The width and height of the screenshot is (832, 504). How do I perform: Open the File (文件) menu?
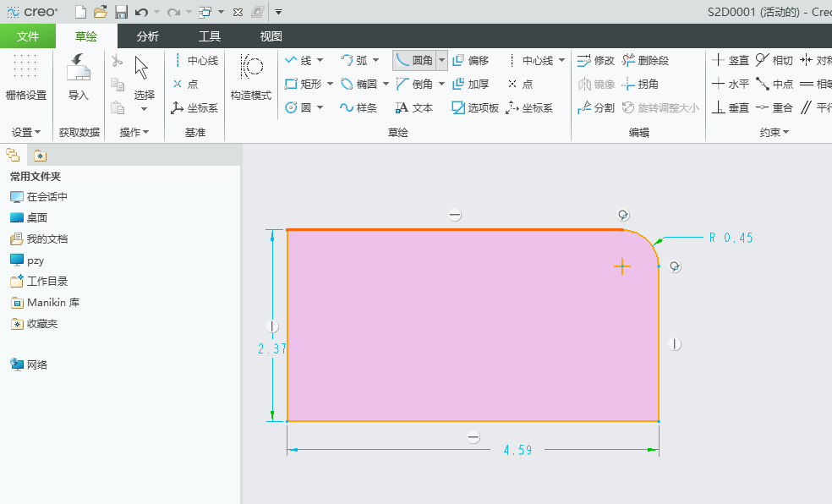click(28, 36)
